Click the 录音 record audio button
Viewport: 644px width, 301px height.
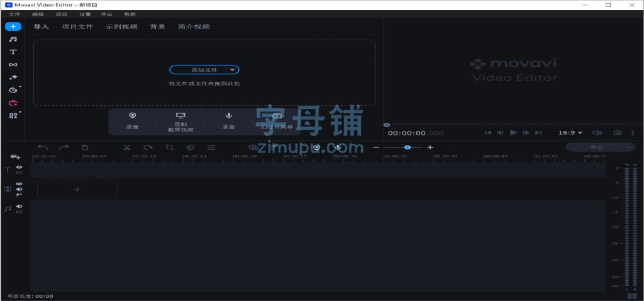click(x=229, y=122)
